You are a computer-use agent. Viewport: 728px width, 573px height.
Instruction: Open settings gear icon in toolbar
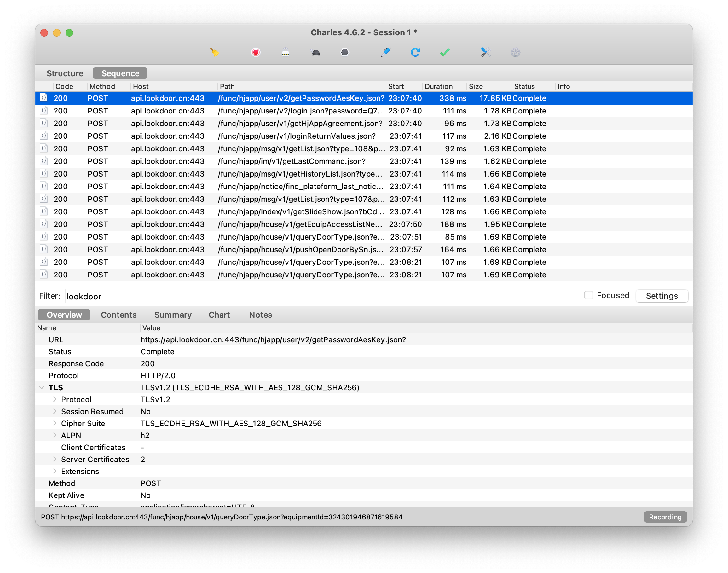pos(516,52)
